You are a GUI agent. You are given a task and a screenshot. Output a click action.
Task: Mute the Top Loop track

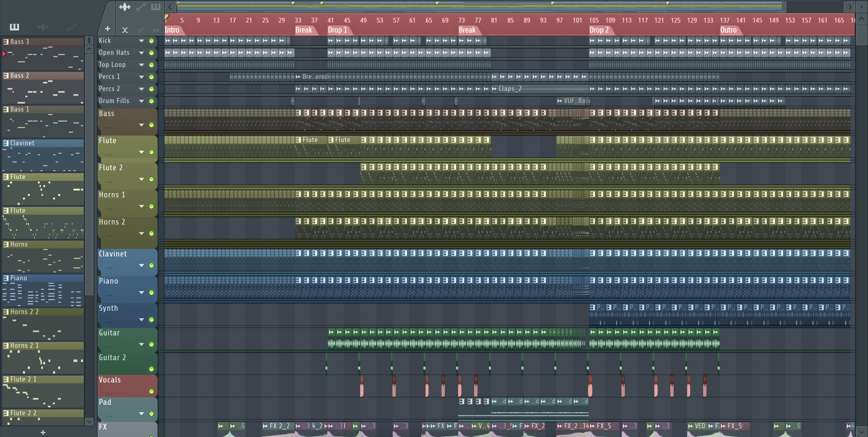point(152,65)
